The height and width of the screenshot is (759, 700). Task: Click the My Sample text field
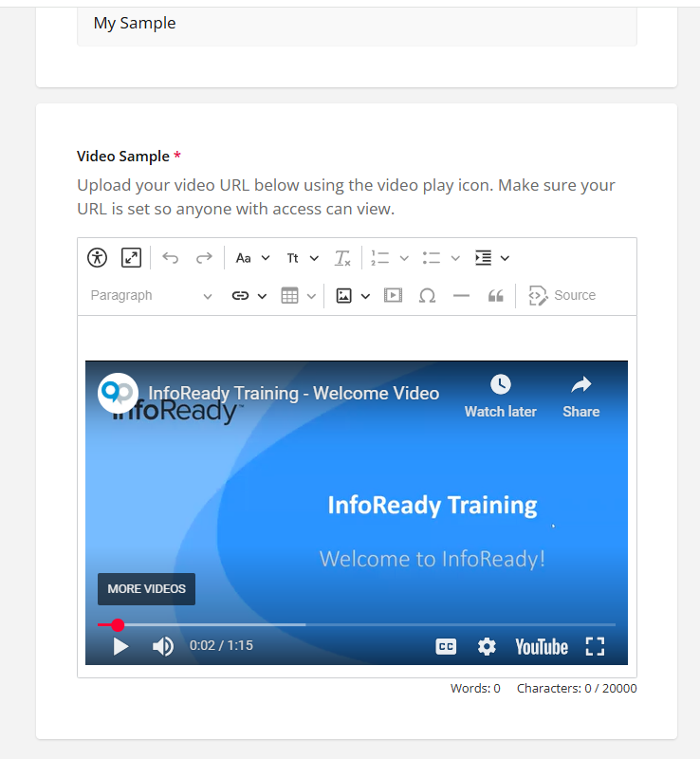(357, 28)
